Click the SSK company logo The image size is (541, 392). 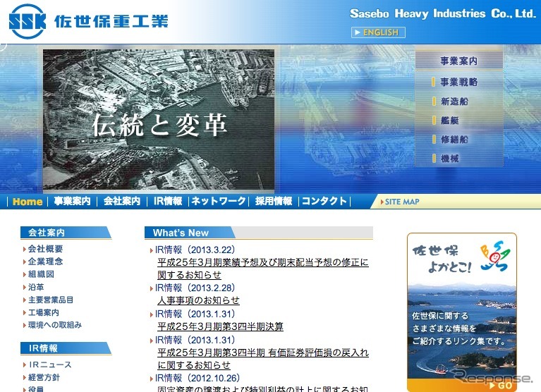tap(28, 21)
